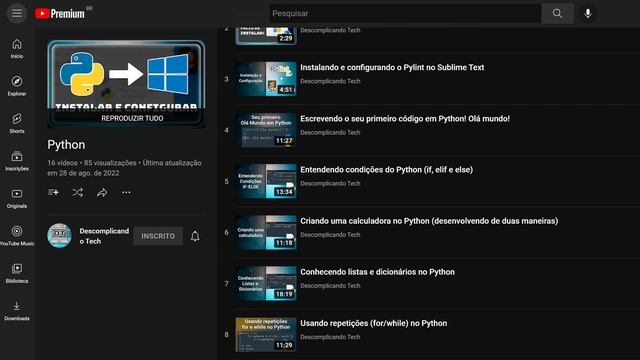Viewport: 640px width, 360px height.
Task: Open video Usando repetições (for/while)
Action: coord(373,323)
